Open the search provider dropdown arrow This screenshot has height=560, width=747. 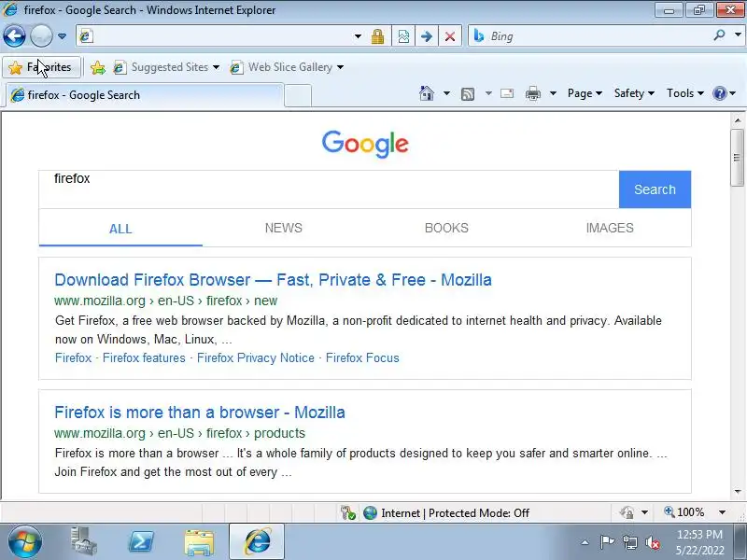pos(738,35)
